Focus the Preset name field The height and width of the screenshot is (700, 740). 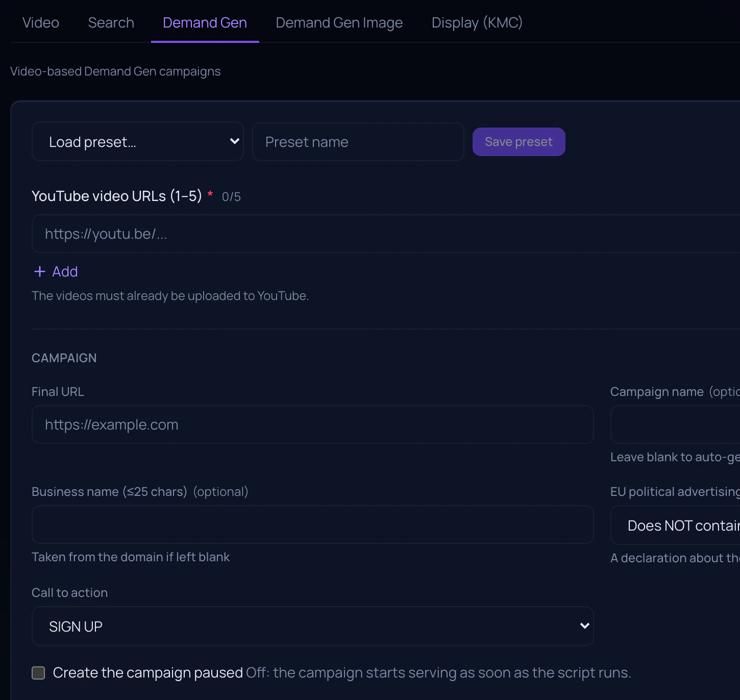[x=358, y=142]
